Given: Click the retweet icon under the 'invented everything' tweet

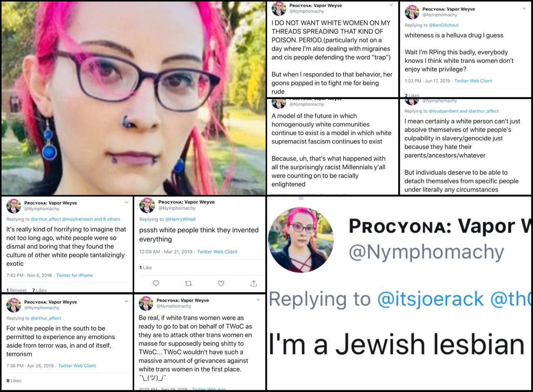Looking at the screenshot, I should click(x=188, y=283).
